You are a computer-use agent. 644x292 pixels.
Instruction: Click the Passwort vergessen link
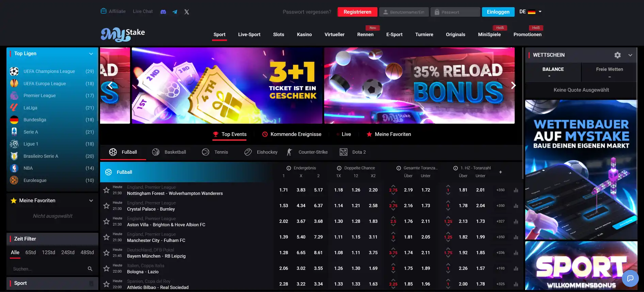307,12
